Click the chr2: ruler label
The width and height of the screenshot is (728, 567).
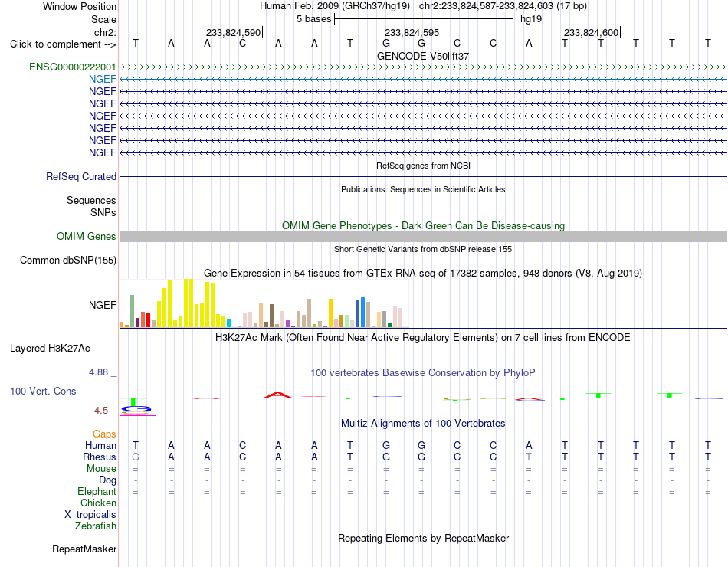(106, 32)
